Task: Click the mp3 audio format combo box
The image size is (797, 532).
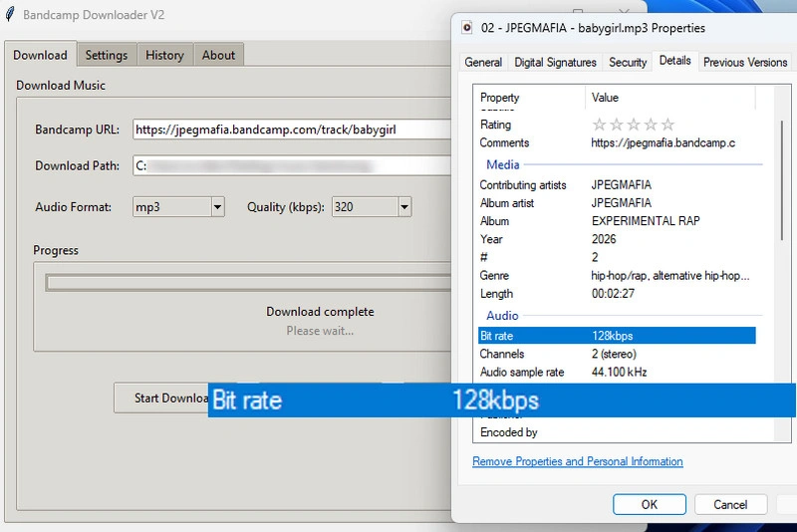Action: [178, 207]
